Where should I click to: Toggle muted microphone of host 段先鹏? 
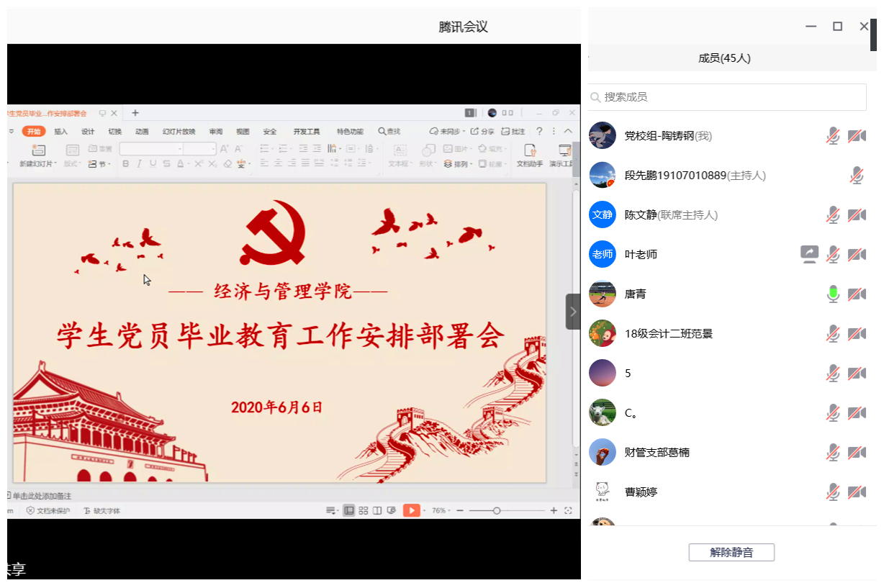click(x=857, y=175)
